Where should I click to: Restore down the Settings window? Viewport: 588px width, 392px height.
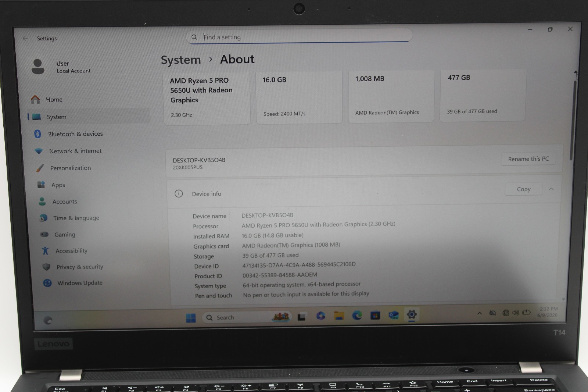pyautogui.click(x=550, y=29)
